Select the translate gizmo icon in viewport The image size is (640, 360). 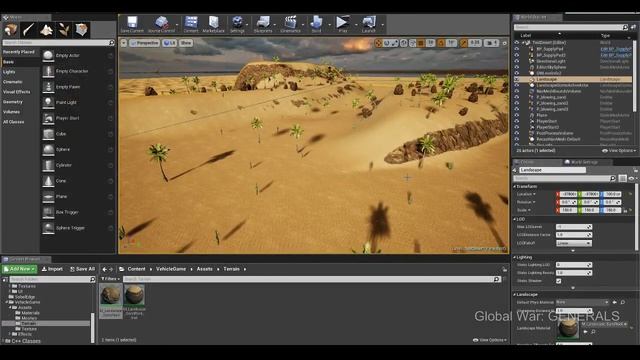[x=378, y=43]
